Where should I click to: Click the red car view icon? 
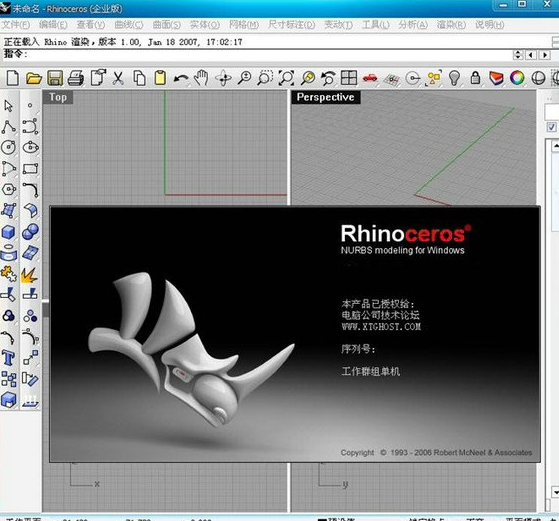[370, 78]
